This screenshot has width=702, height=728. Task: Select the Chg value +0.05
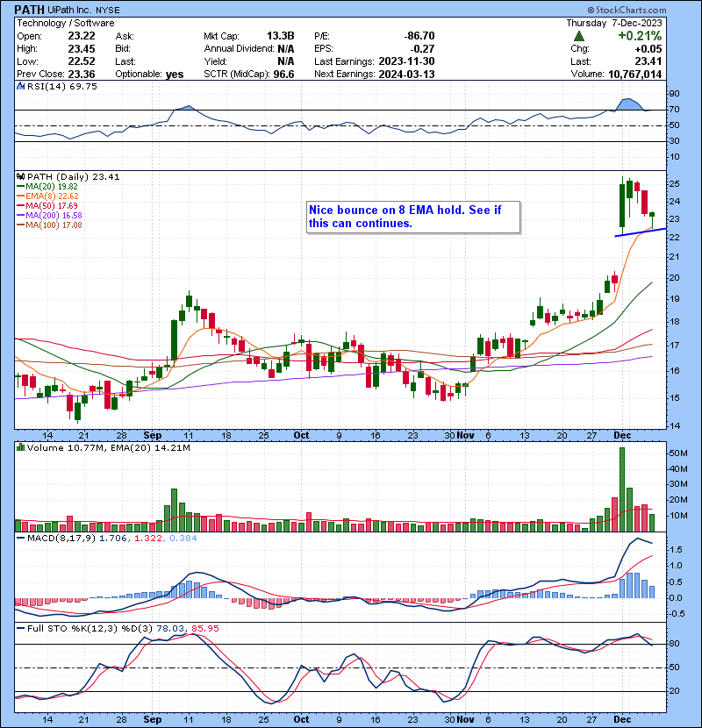pyautogui.click(x=648, y=49)
